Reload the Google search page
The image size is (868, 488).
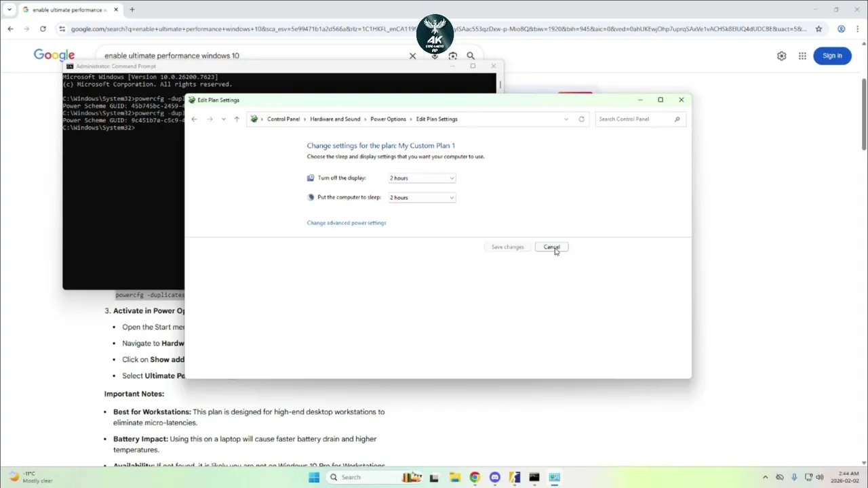[43, 29]
